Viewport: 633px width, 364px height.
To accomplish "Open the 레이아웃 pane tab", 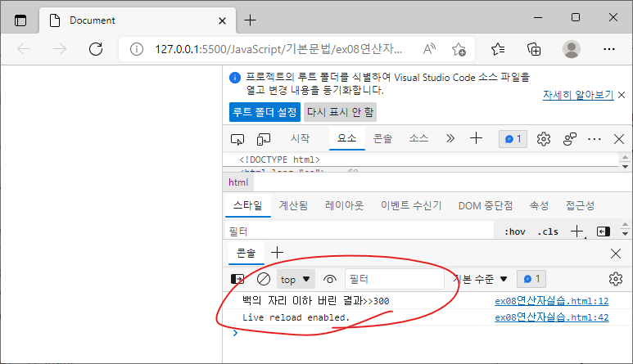I will tap(345, 205).
